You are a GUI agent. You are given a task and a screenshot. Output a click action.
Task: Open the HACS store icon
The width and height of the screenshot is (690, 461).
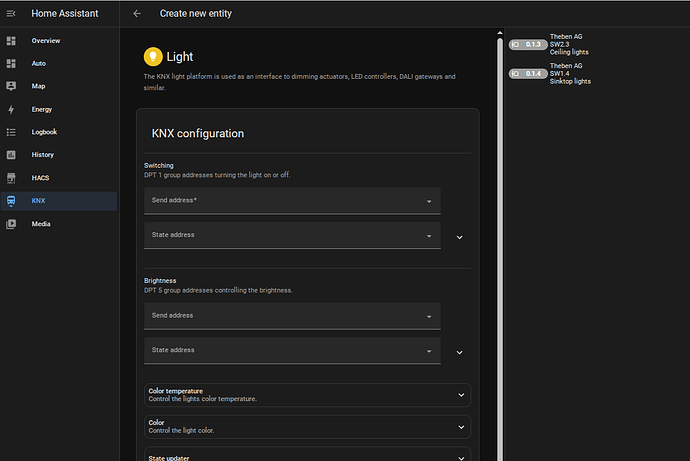point(11,178)
